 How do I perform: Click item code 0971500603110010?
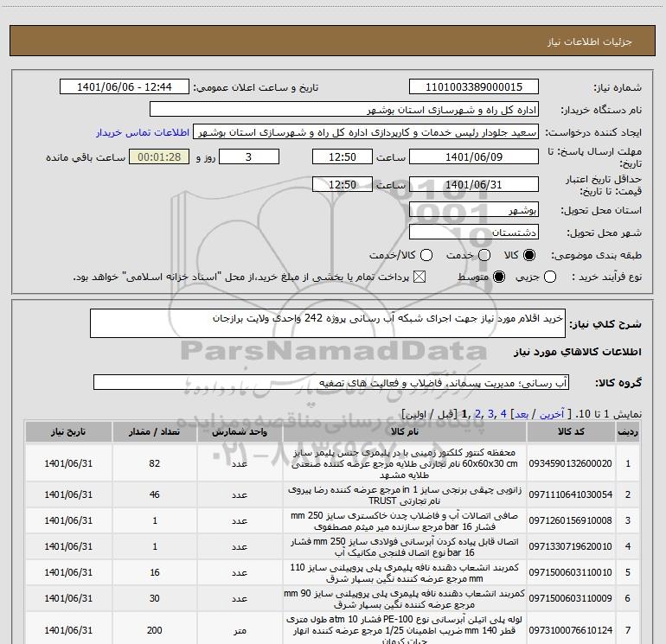tap(571, 572)
